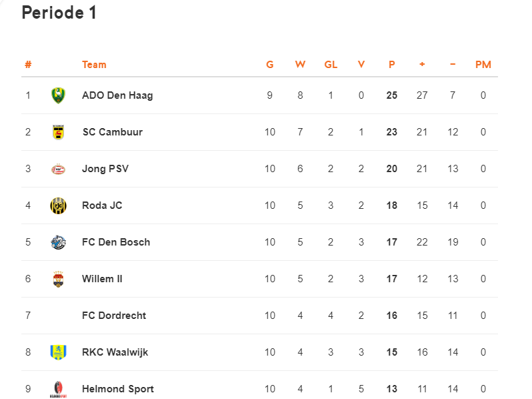532x399 pixels.
Task: Click the RKC Waalwijk club logo
Action: [58, 352]
